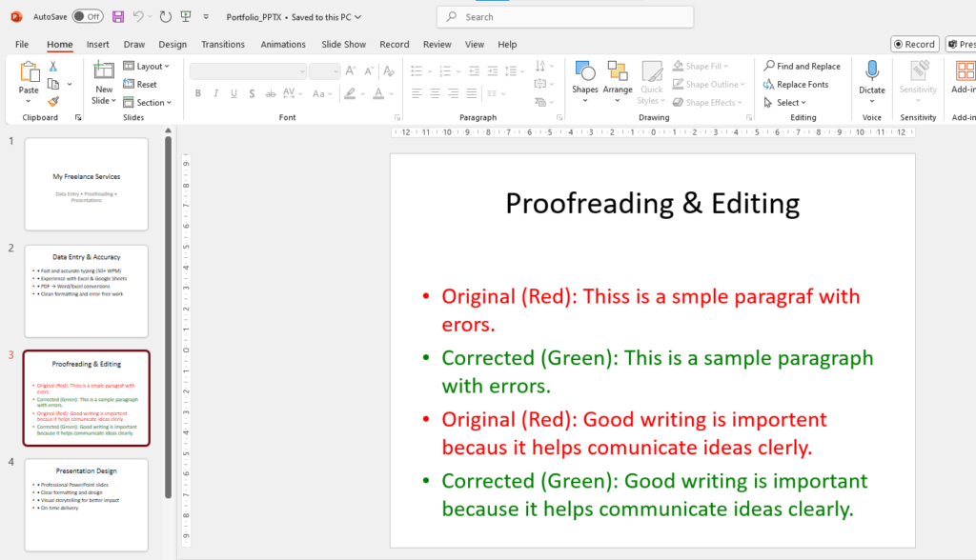Screen dimensions: 976x560
Task: Switch to the Transitions tab
Action: pos(223,44)
